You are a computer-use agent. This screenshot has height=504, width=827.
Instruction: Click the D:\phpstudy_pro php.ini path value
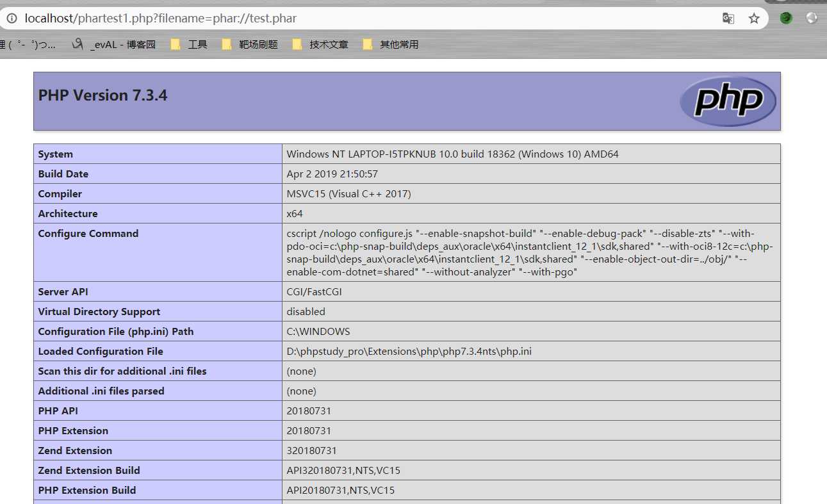[409, 352]
